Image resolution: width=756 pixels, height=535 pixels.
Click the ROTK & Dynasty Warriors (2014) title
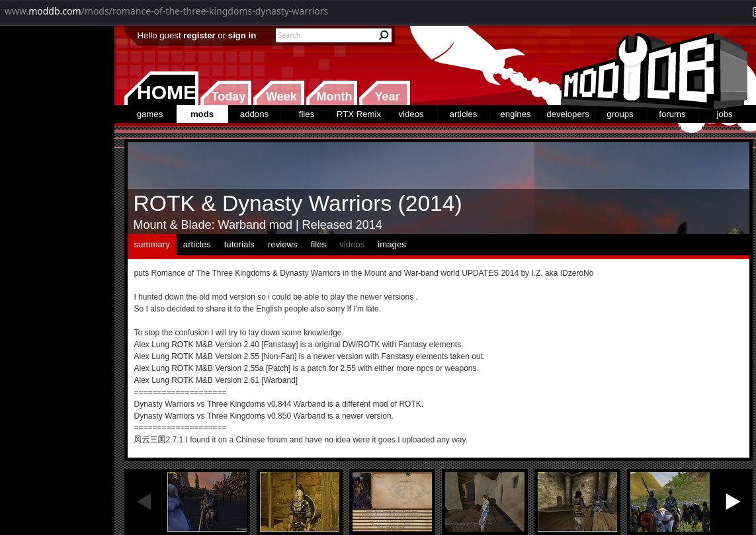[x=298, y=204]
